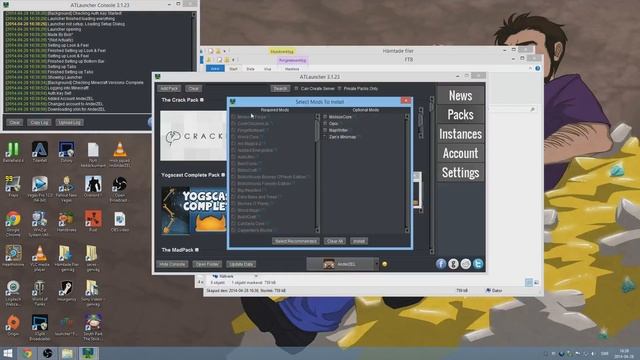The height and width of the screenshot is (360, 640).
Task: Open the Facebook link icon in ATLauncher
Action: pos(441,264)
